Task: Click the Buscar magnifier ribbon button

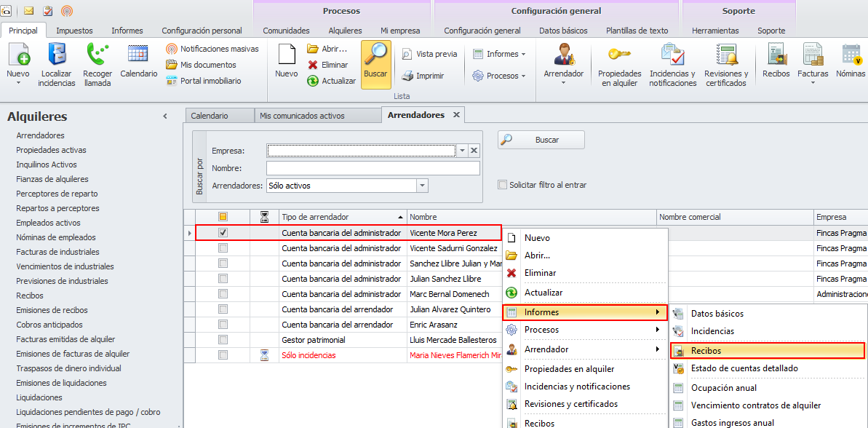Action: tap(376, 64)
